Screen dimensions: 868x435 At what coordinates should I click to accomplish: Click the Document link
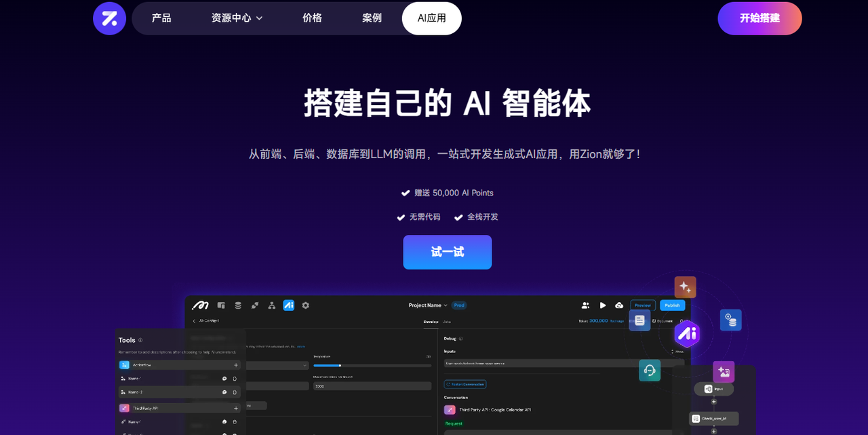(663, 321)
